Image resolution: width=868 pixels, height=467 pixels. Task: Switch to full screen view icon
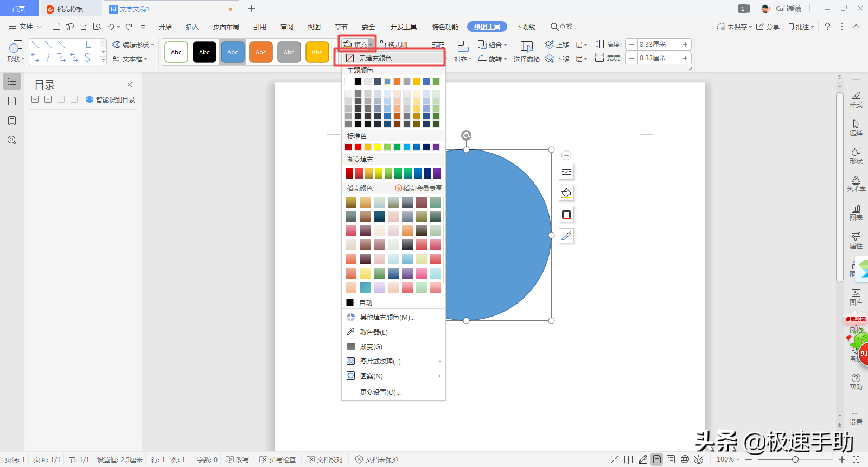pyautogui.click(x=615, y=459)
